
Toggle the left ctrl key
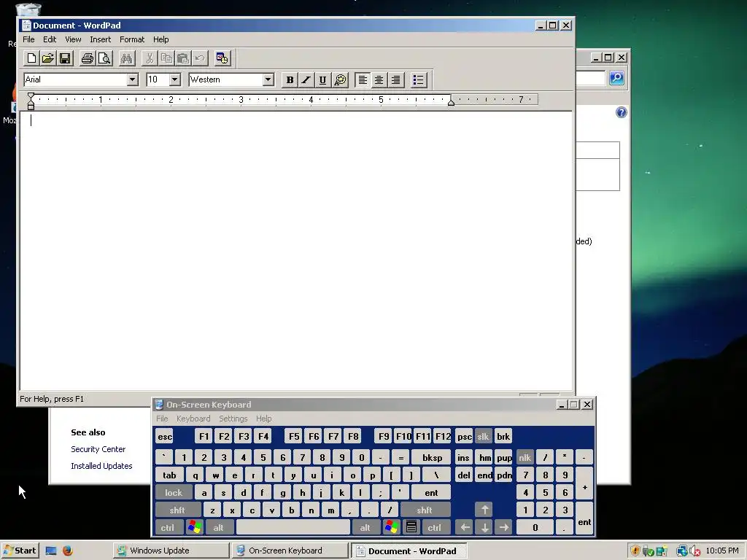(168, 528)
